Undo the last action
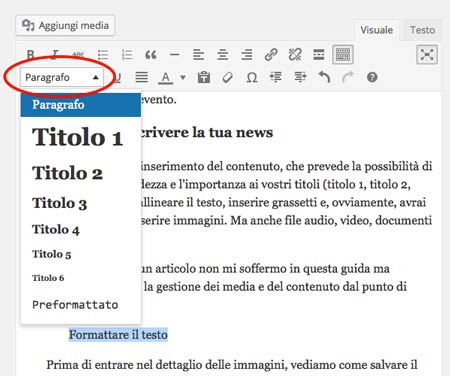The image size is (450, 376). [x=324, y=77]
